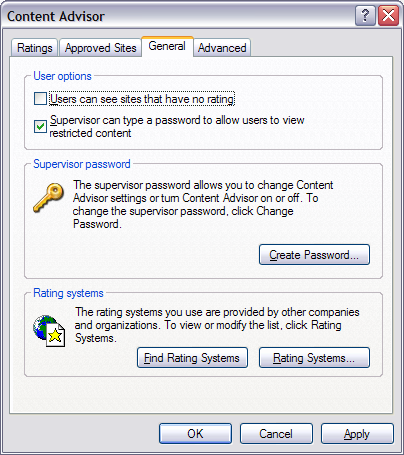Click the 'Supervisor can type a password' label
The width and height of the screenshot is (404, 455).
pyautogui.click(x=177, y=126)
